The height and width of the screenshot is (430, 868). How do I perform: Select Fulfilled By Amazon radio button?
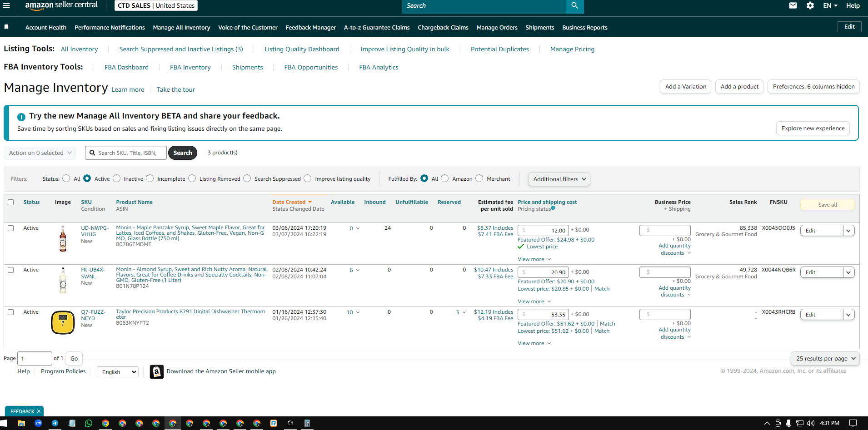click(x=445, y=178)
